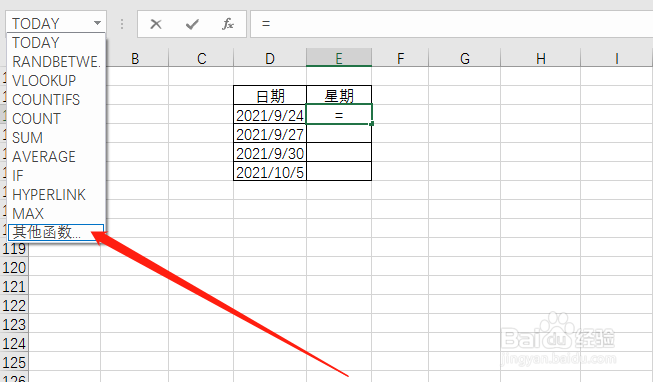Choose COUNT from the function list
653x382 pixels.
[x=56, y=119]
